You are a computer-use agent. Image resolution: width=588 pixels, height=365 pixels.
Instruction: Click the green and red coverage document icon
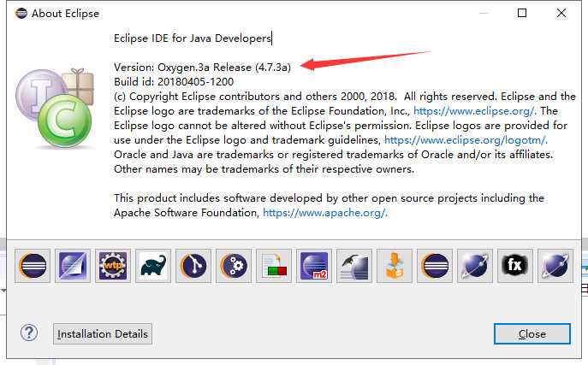[x=274, y=266]
